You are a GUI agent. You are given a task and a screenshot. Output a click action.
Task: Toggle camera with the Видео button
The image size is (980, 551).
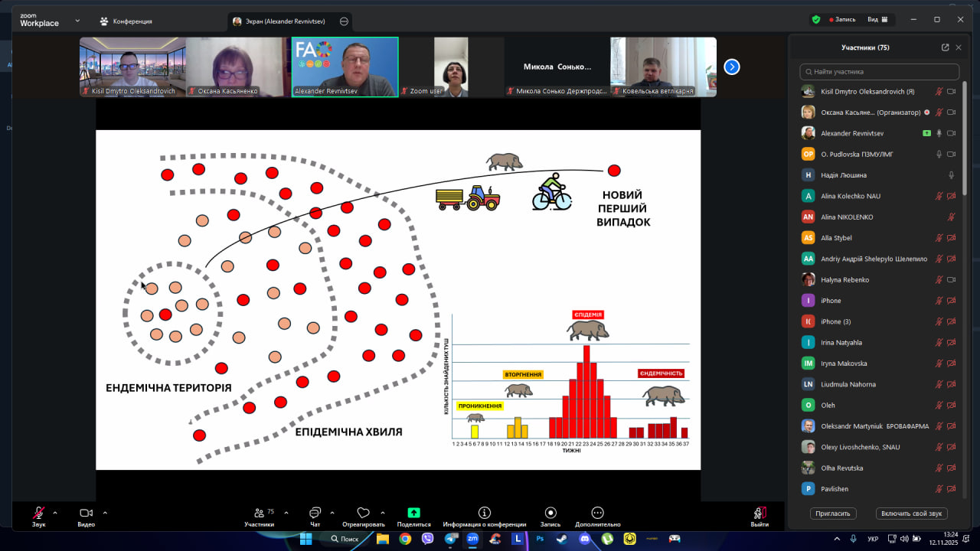[86, 513]
